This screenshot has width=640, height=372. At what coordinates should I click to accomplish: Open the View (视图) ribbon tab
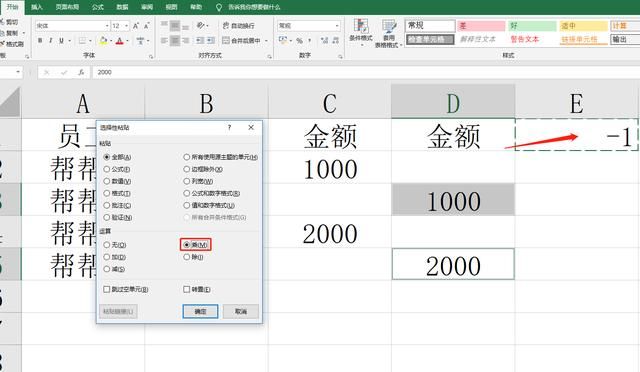(x=171, y=7)
